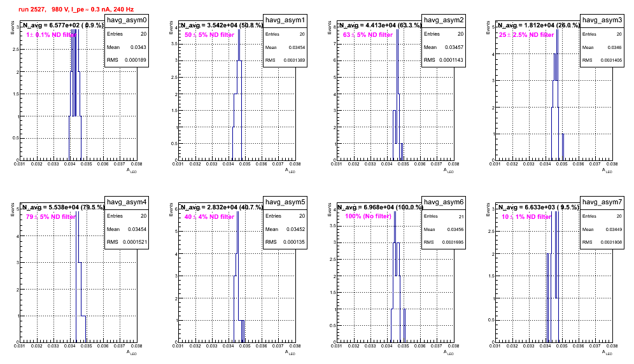Click RMS value 0.000135
The image size is (634, 364).
[294, 242]
